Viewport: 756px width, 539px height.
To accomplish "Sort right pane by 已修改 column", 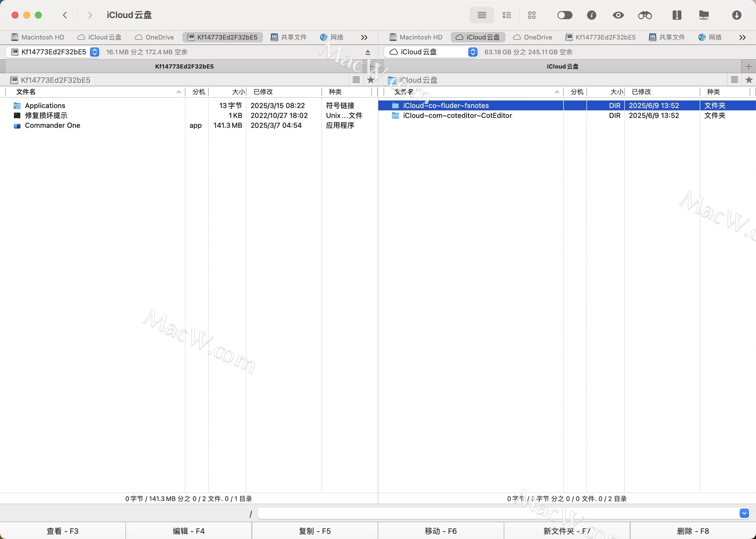I will point(662,92).
